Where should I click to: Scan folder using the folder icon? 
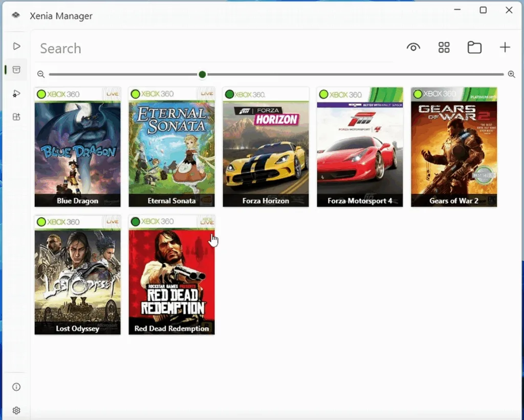tap(474, 48)
